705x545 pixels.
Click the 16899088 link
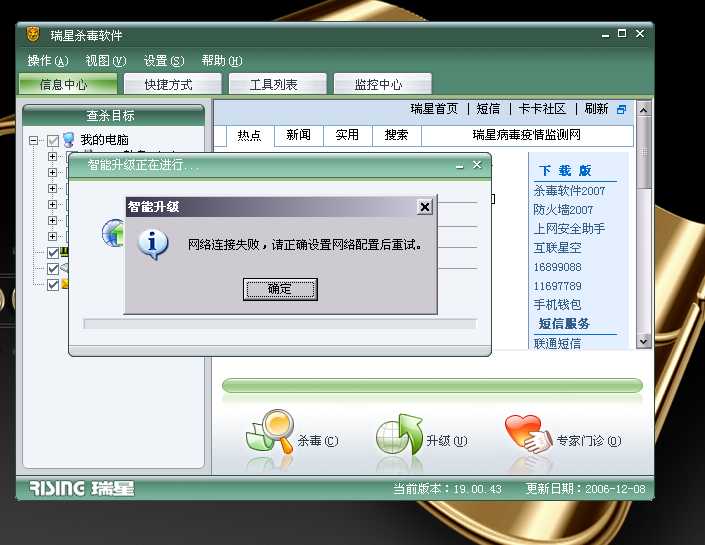(x=558, y=267)
